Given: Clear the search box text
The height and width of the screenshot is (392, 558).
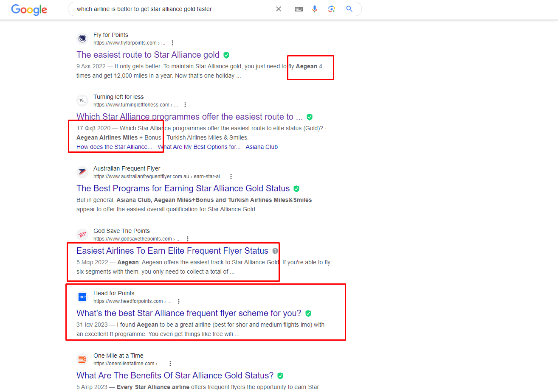Looking at the screenshot, I should 279,9.
